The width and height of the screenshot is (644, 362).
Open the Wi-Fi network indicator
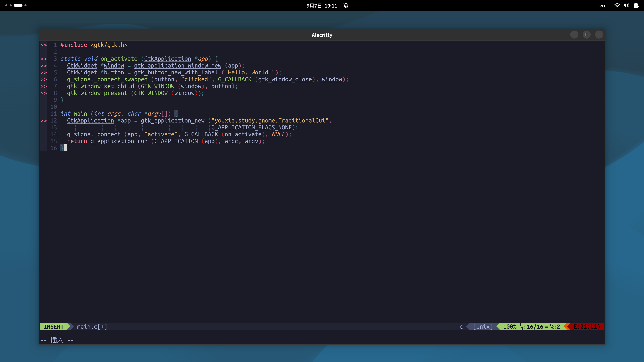(x=617, y=6)
